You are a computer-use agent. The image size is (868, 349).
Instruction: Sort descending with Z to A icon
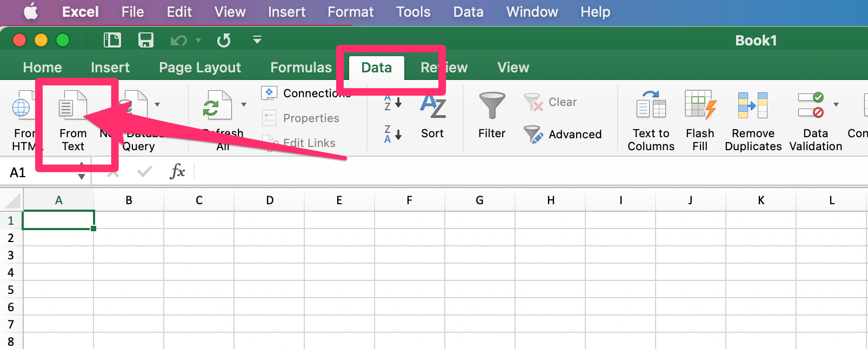[392, 134]
